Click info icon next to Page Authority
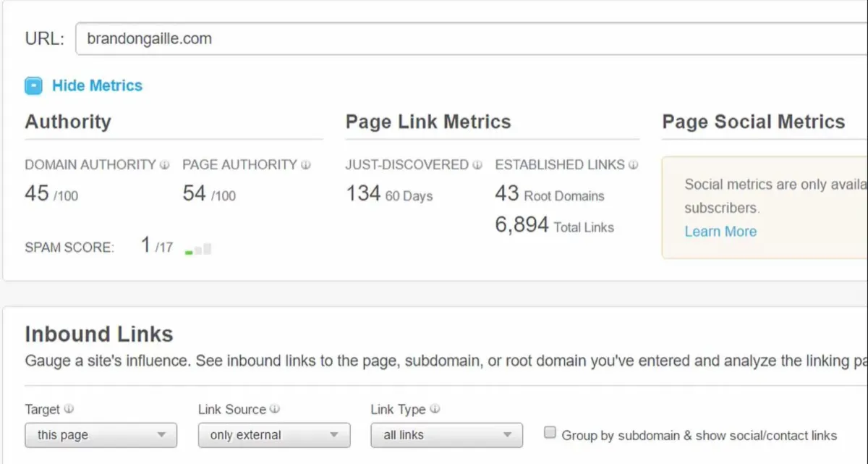The image size is (868, 464). click(306, 165)
